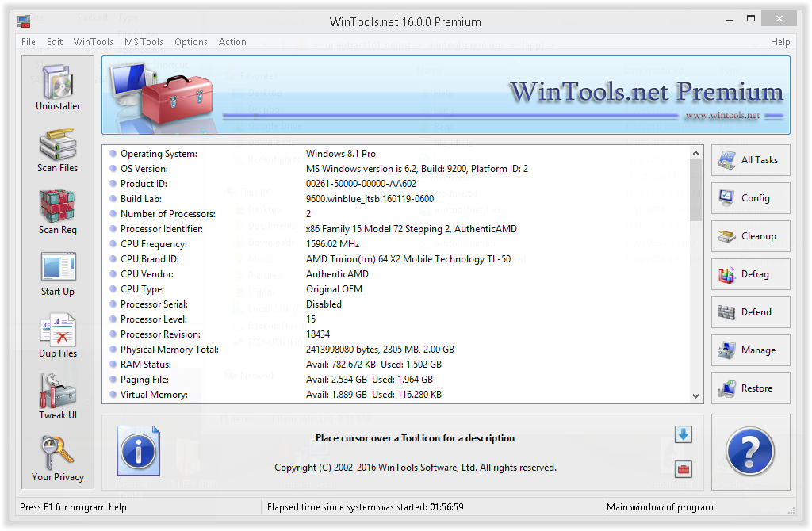Select the Processor Level row label

click(x=153, y=319)
